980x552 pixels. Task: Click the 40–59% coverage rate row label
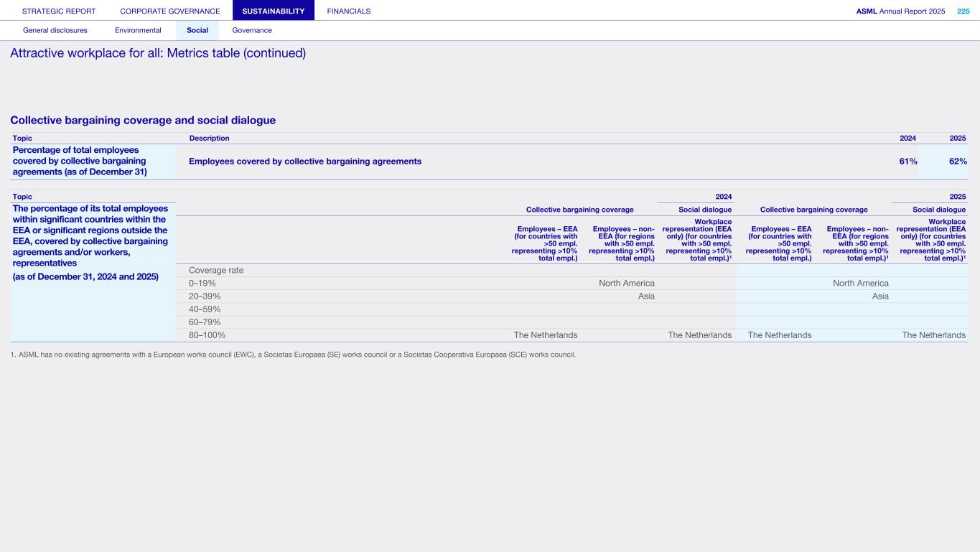205,309
